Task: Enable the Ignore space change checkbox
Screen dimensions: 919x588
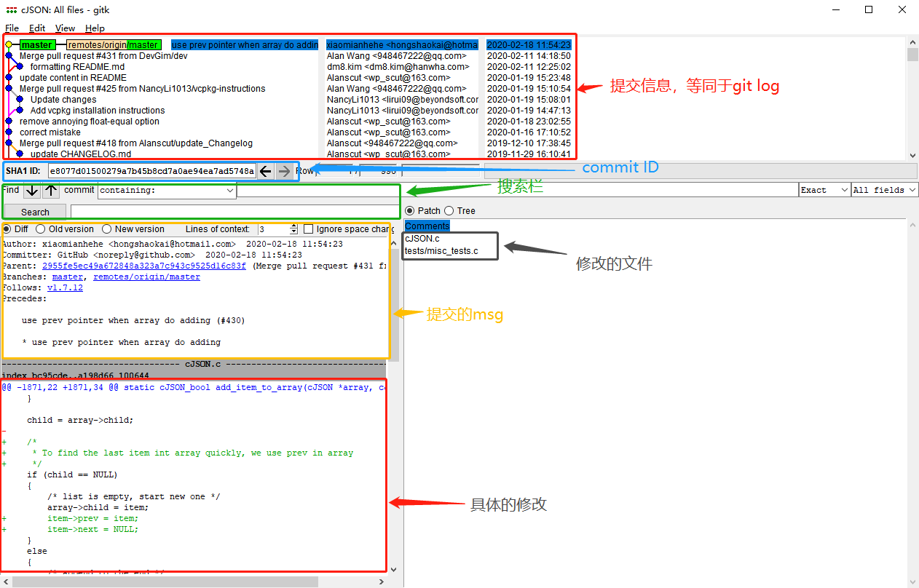Action: [309, 229]
